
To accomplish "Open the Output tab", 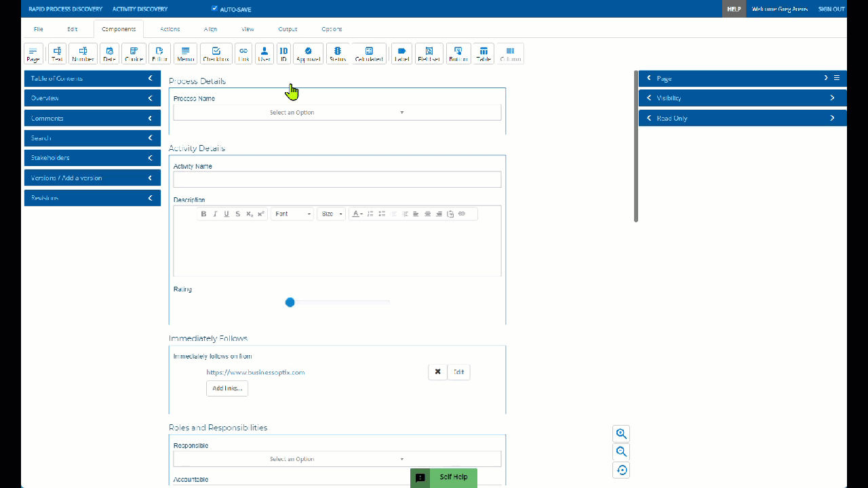I will coord(288,29).
